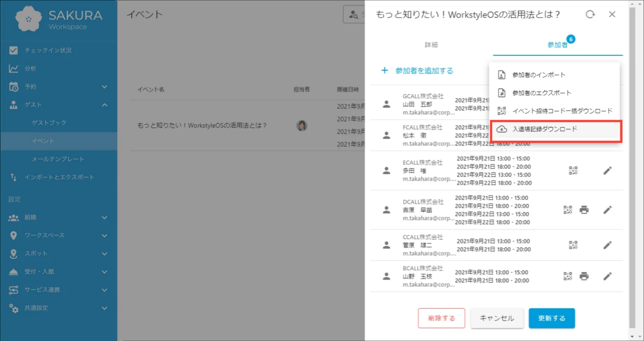This screenshot has height=341, width=644.
Task: Click the 更新する button
Action: [552, 318]
